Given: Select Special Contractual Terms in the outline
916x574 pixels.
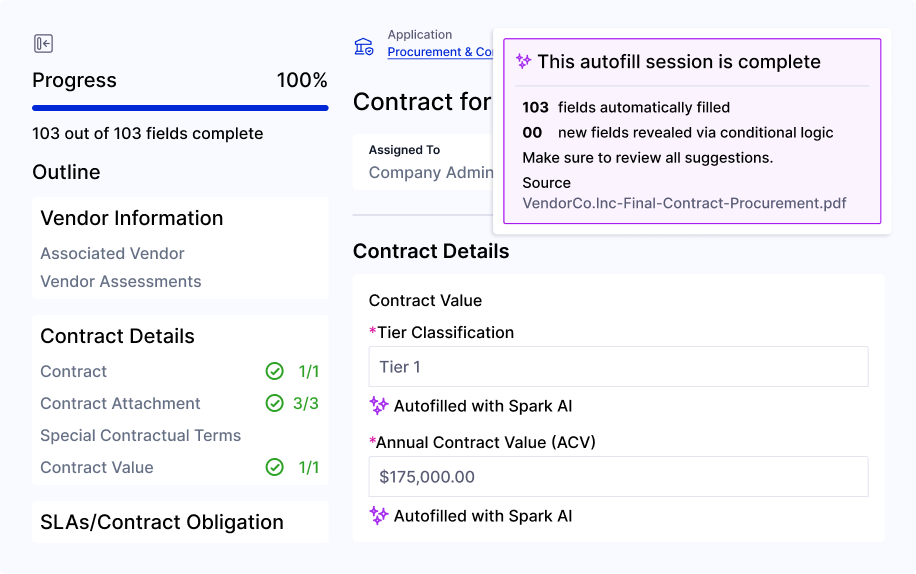Looking at the screenshot, I should pos(140,436).
